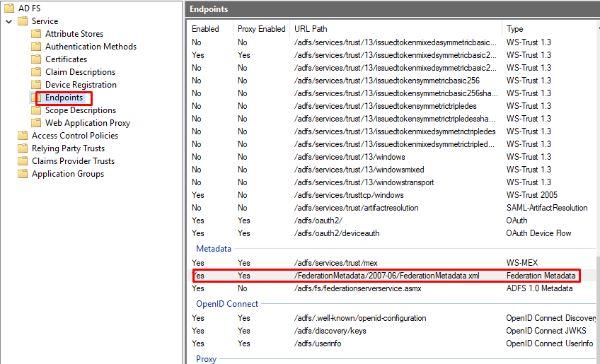The height and width of the screenshot is (364, 600).
Task: Click the OpenID Connect JWKS type cell
Action: [546, 330]
